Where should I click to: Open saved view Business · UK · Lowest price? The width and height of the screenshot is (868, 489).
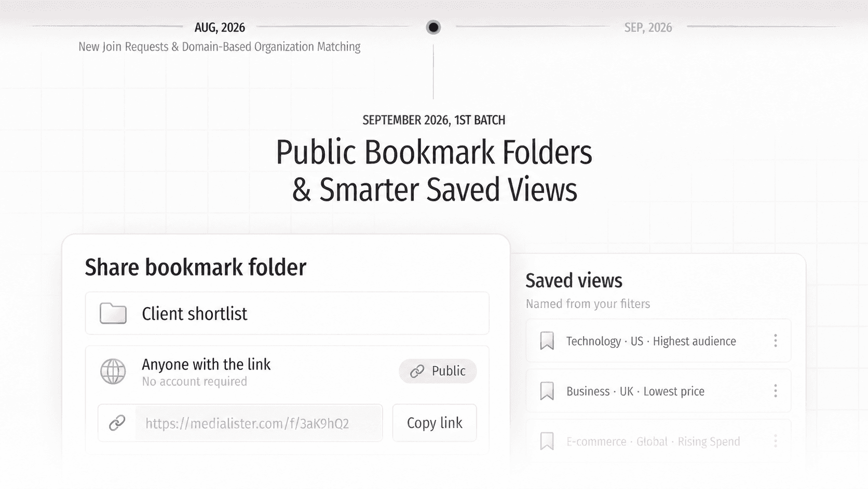(658, 391)
